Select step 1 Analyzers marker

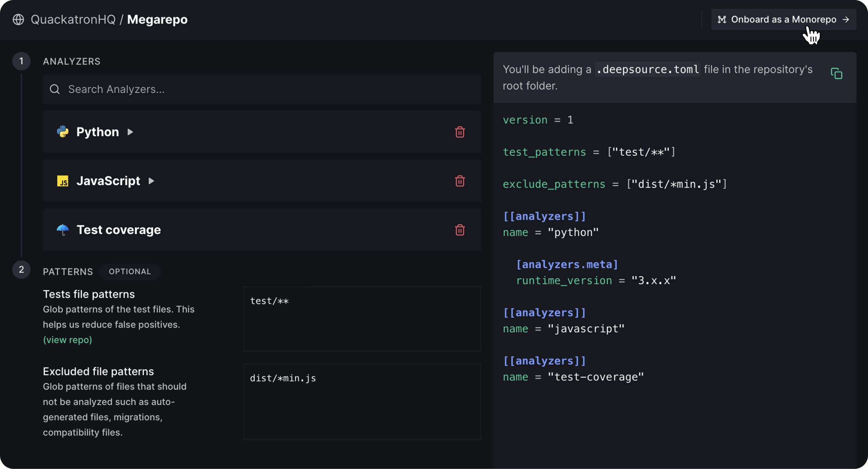click(21, 61)
